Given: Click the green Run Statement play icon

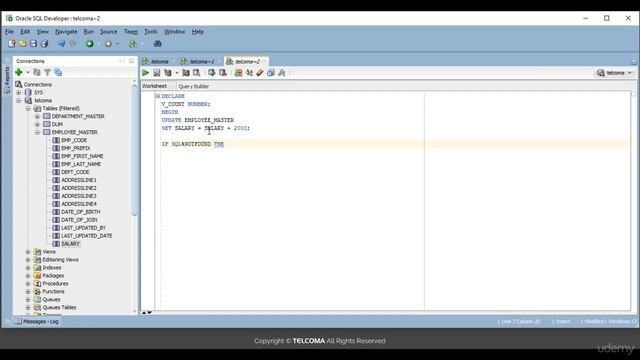Looking at the screenshot, I should (145, 73).
